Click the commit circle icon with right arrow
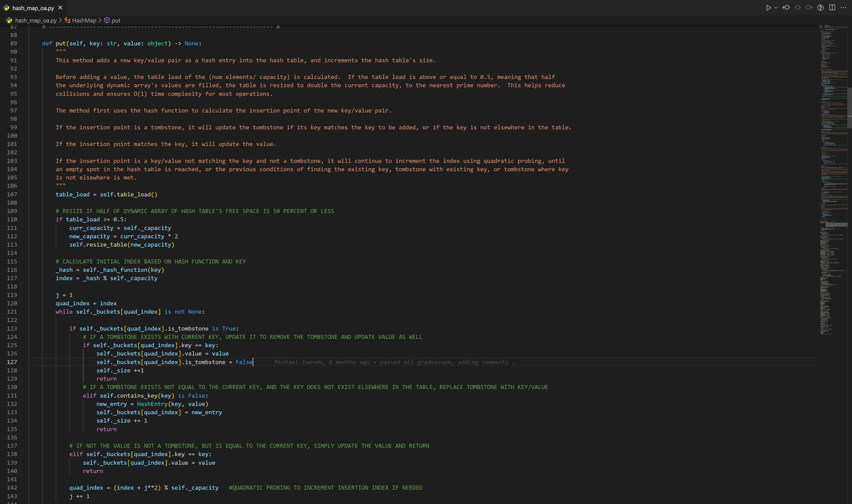Image resolution: width=852 pixels, height=504 pixels. pyautogui.click(x=809, y=8)
